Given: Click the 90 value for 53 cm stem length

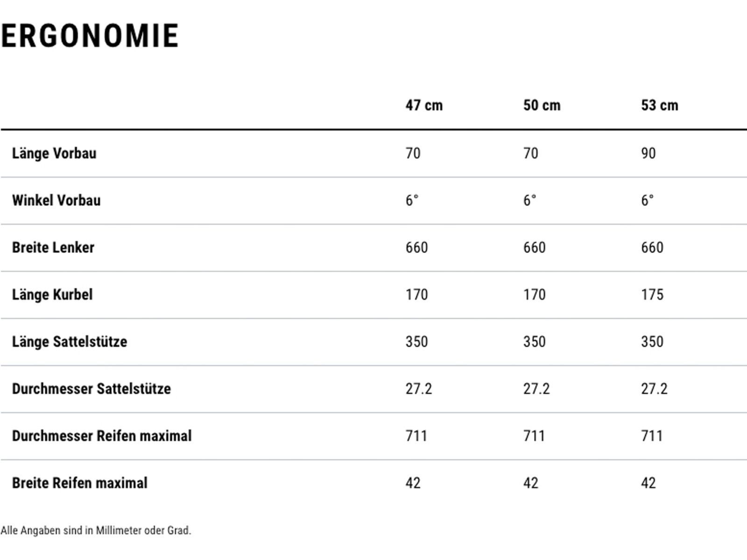Looking at the screenshot, I should tap(648, 154).
